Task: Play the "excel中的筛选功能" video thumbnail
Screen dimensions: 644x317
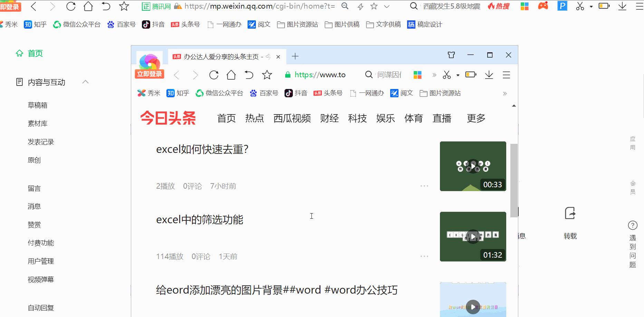Action: (x=472, y=236)
